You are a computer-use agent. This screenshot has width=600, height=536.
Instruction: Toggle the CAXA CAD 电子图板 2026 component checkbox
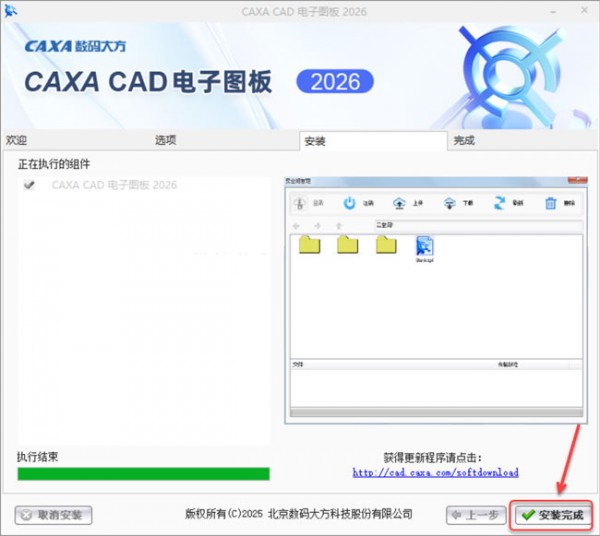tap(29, 185)
